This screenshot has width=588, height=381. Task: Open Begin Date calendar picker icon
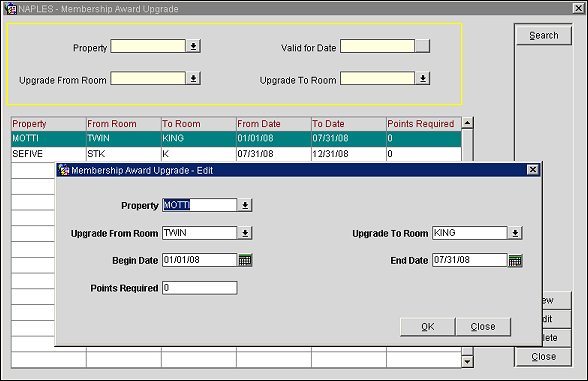pos(245,260)
